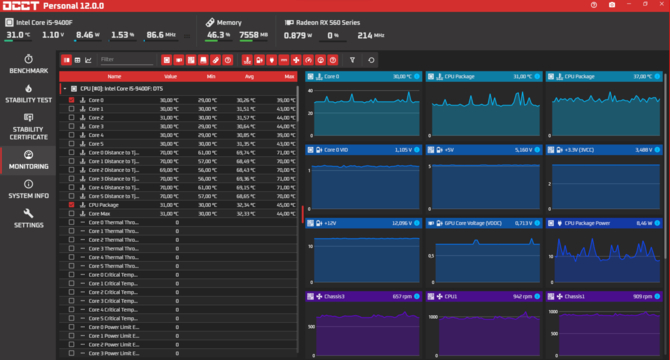Sort table by the Name column

[x=114, y=76]
